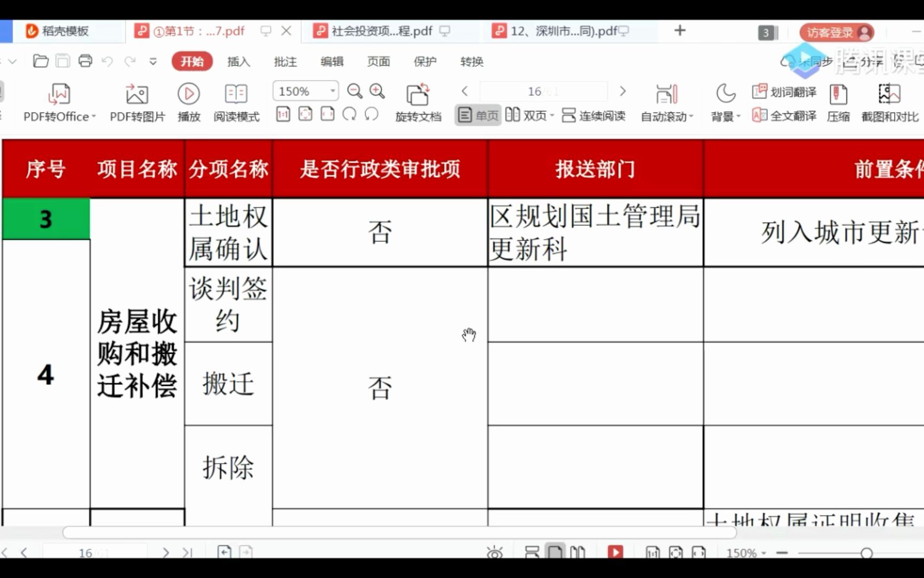924x578 pixels.
Task: Open 背景 background options
Action: tap(726, 103)
